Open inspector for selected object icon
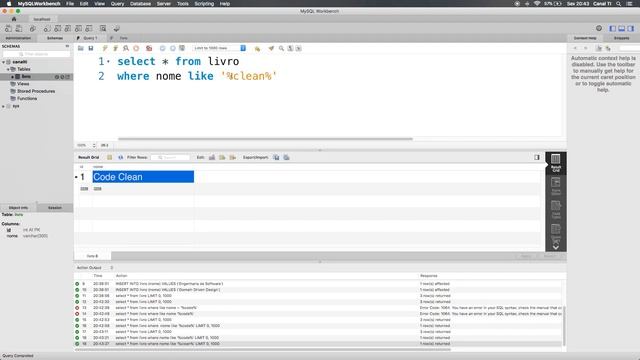Image resolution: width=640 pixels, height=360 pixels. pyautogui.click(x=33, y=29)
